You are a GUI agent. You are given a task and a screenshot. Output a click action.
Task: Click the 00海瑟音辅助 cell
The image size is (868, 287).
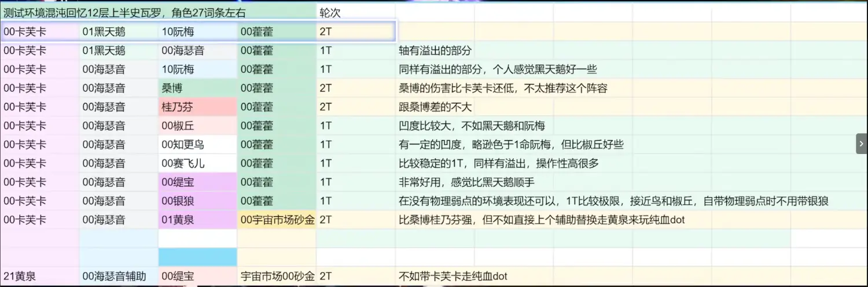(x=119, y=276)
